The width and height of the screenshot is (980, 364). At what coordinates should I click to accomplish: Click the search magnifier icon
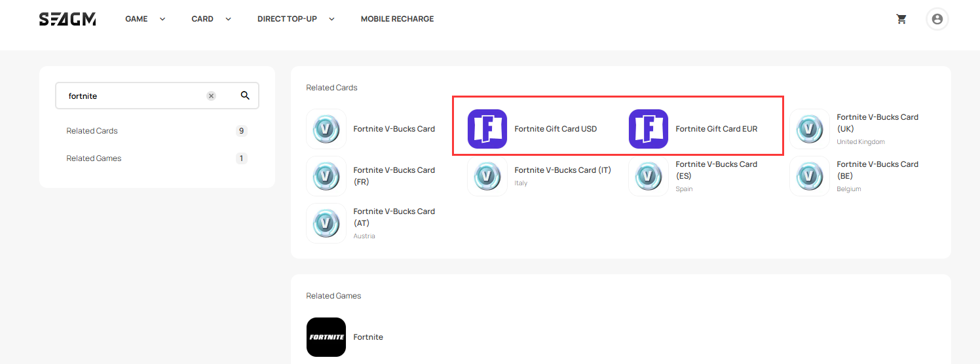[245, 96]
